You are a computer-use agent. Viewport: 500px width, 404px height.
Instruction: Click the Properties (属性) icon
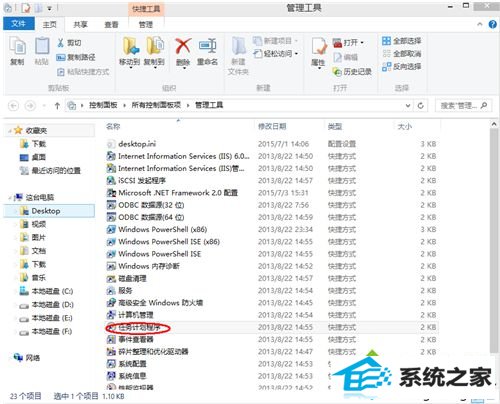pos(319,46)
